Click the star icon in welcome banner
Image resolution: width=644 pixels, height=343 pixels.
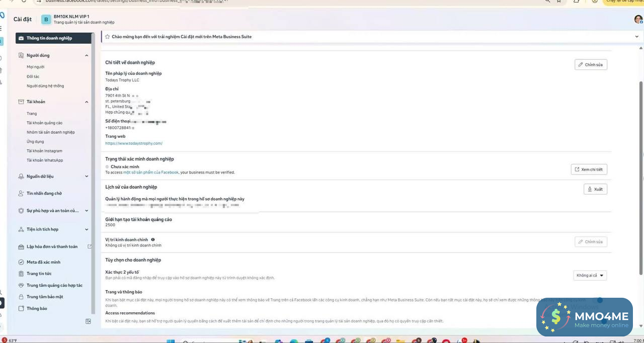point(107,37)
